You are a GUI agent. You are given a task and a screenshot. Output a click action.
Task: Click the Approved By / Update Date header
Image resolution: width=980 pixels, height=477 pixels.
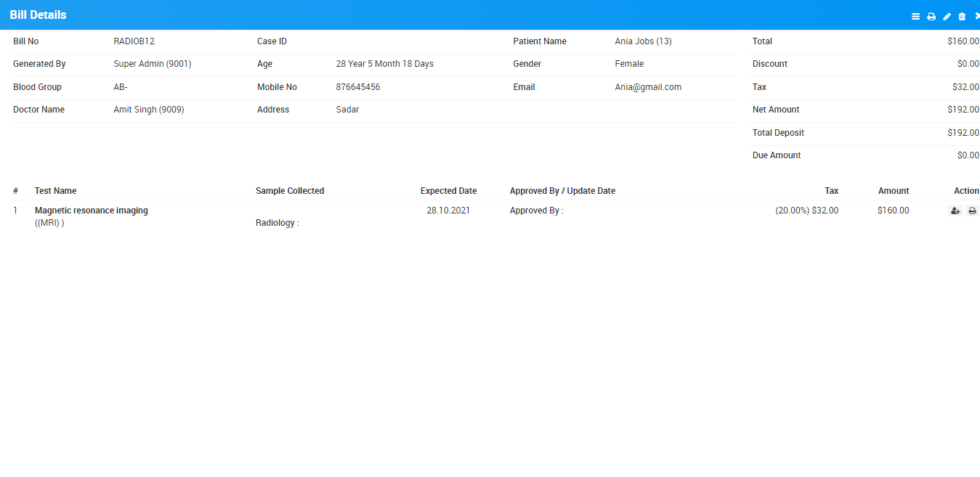click(562, 191)
